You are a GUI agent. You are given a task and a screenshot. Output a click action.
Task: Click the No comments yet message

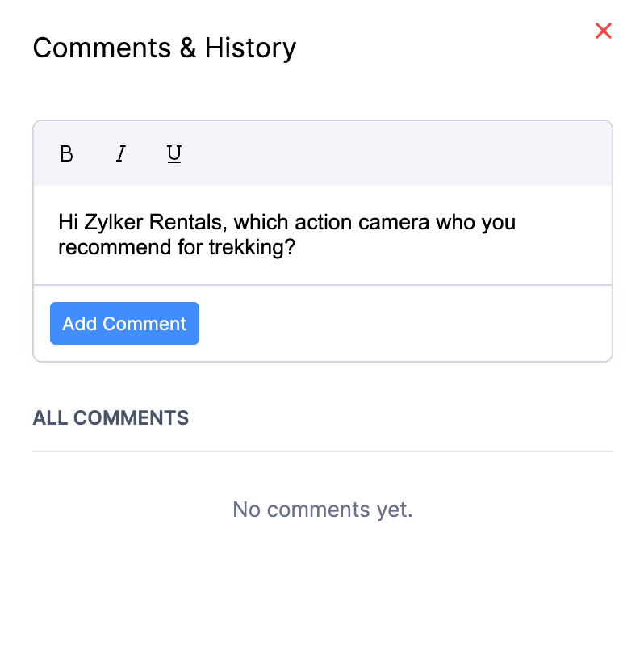click(322, 510)
